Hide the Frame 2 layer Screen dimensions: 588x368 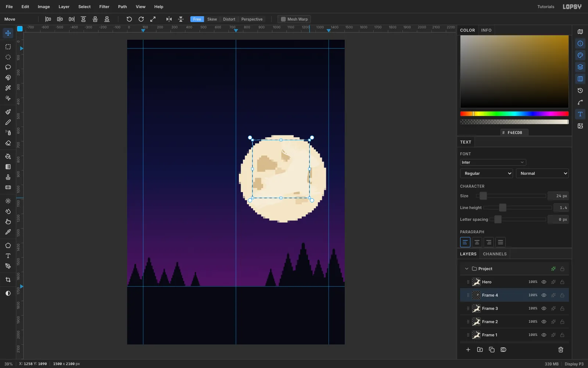coord(544,322)
